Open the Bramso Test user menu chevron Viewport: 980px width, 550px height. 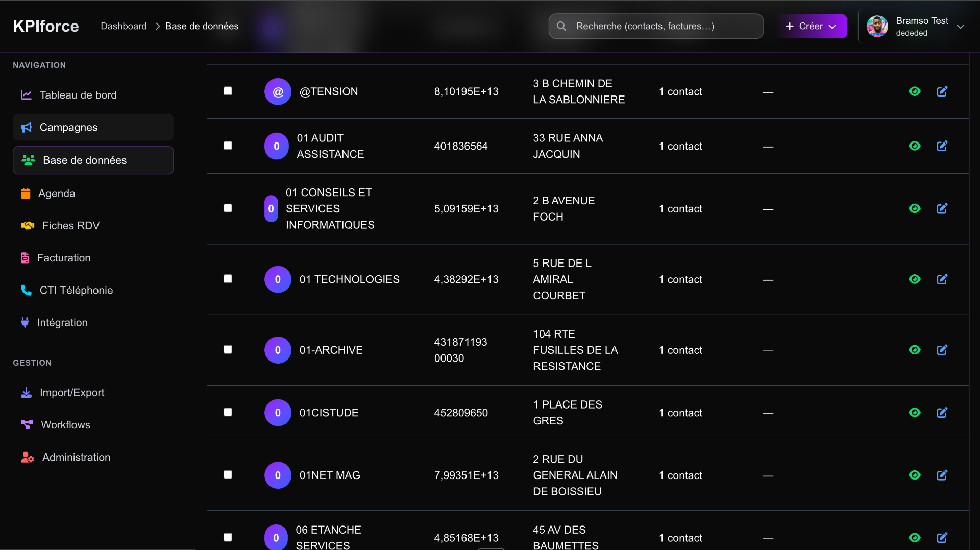coord(960,27)
